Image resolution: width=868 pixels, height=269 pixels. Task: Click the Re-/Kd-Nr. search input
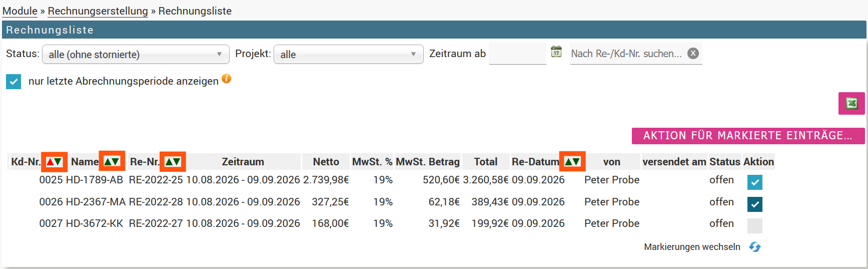pos(627,54)
